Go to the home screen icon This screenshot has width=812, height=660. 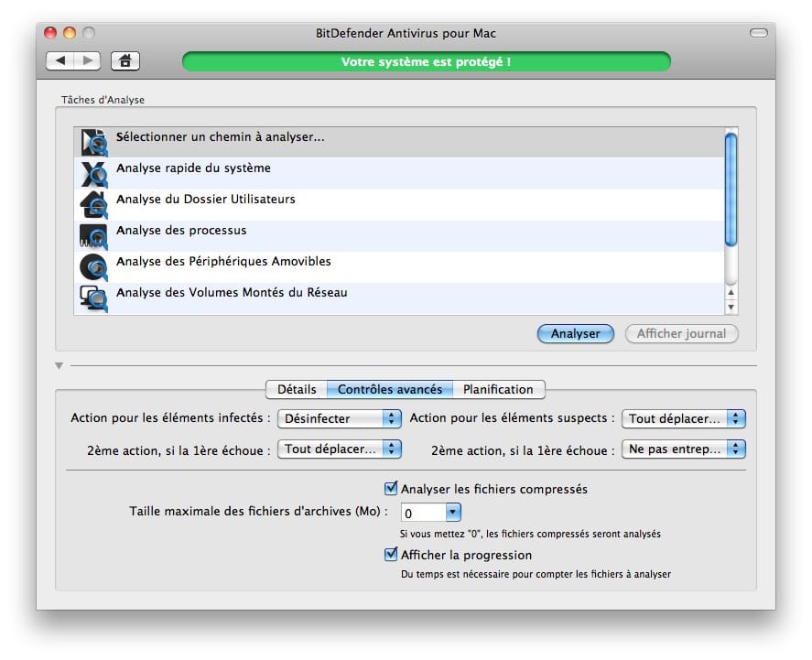point(125,61)
